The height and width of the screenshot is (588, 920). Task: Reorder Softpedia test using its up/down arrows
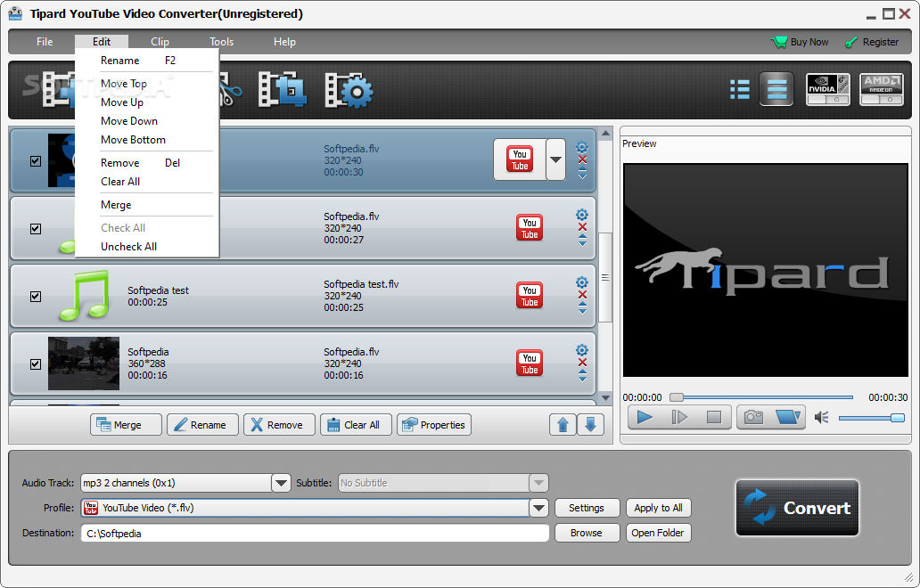click(x=582, y=308)
